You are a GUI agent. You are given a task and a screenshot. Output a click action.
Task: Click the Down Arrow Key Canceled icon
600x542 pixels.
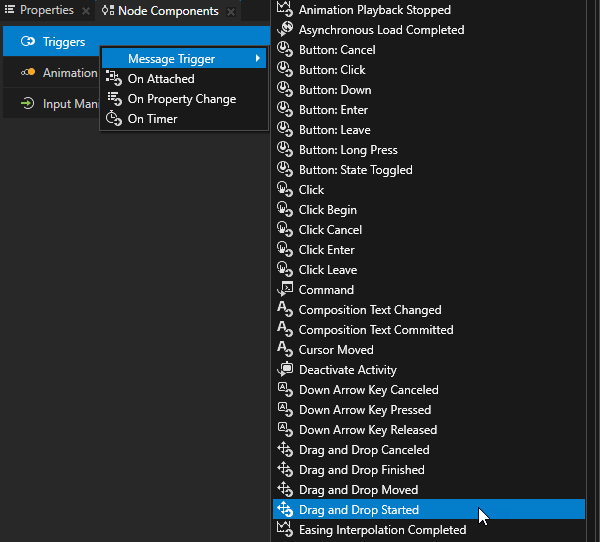coord(285,389)
